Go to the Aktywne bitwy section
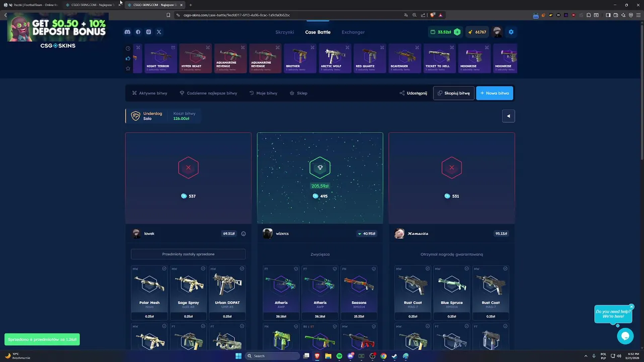Screen dimensions: 644x362 click(149, 93)
